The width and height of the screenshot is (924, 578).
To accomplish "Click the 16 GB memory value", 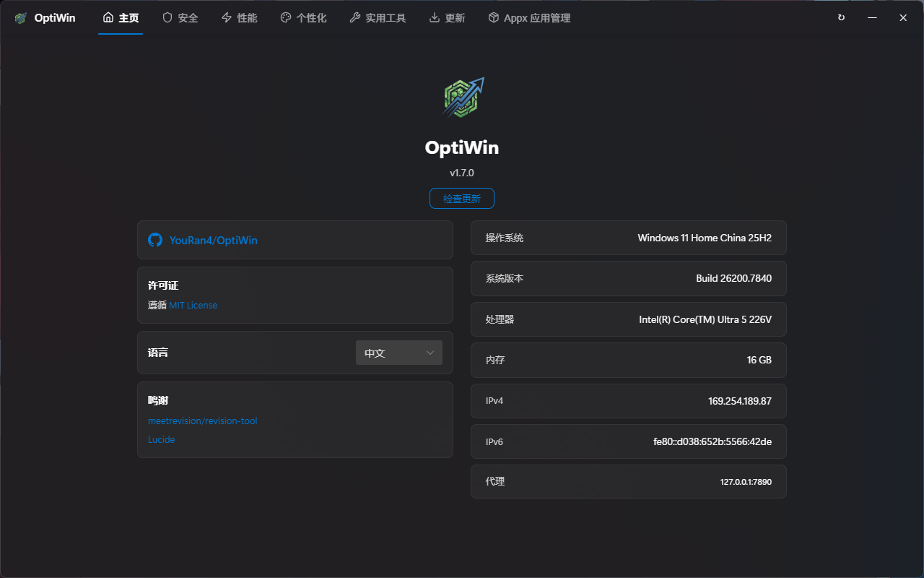I will 759,360.
